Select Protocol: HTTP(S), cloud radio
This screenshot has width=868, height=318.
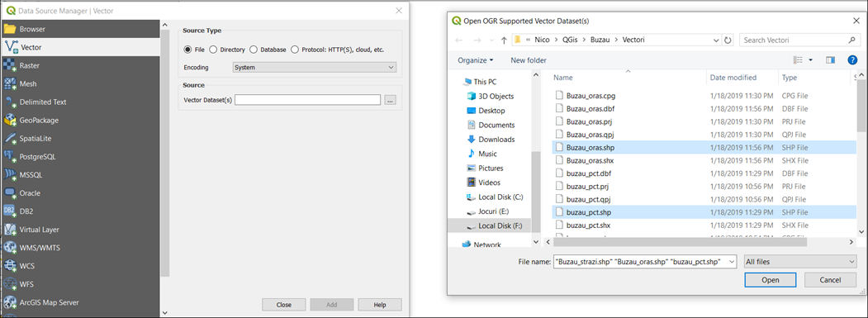295,50
